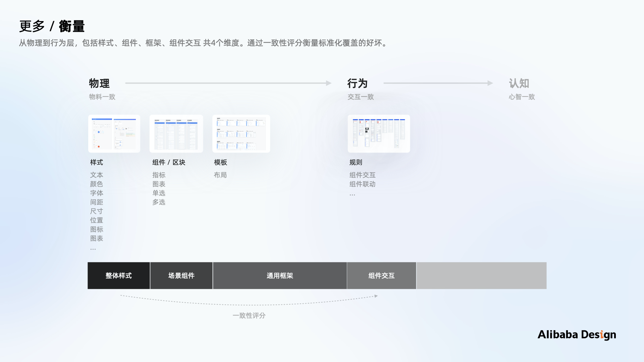Click 图表 under the 样式 column

97,238
